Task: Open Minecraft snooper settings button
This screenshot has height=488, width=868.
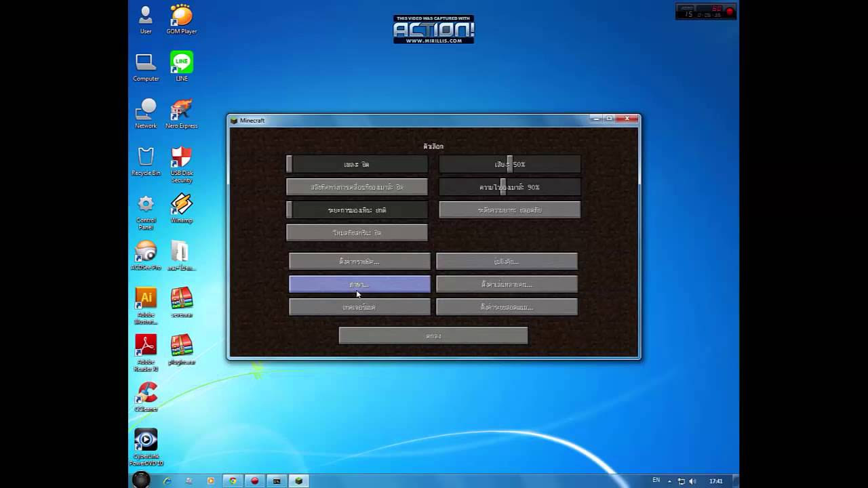Action: [507, 307]
